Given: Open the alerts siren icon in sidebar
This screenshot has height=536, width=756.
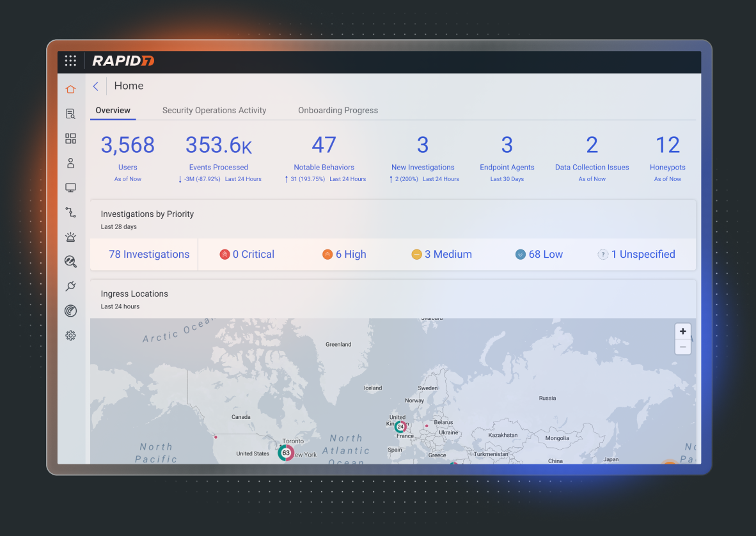Looking at the screenshot, I should tap(70, 237).
